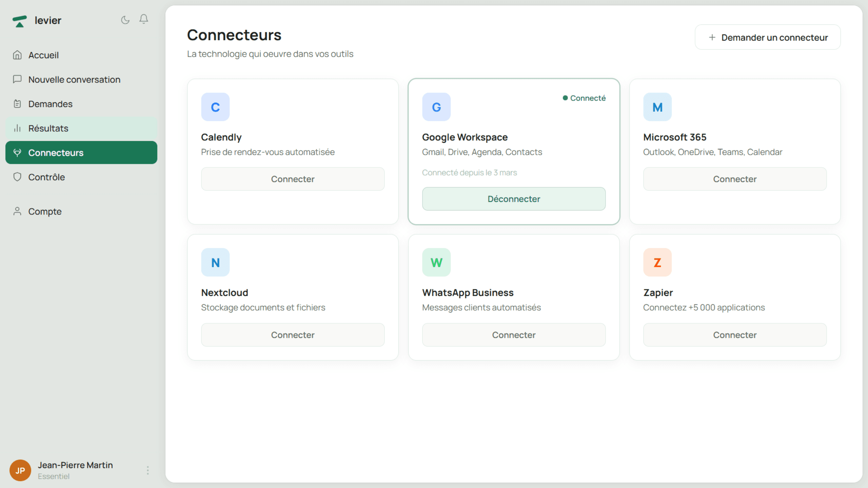868x488 pixels.
Task: Open the Demandes section
Action: 81,104
